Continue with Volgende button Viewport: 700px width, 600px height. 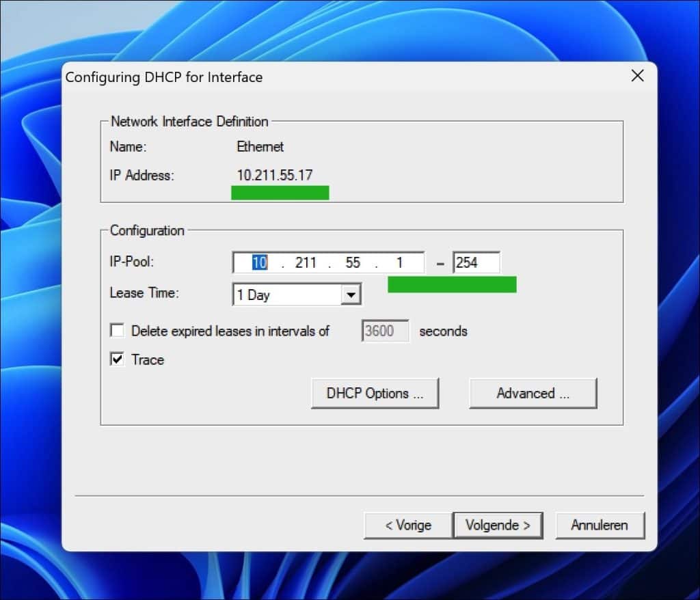click(x=498, y=526)
